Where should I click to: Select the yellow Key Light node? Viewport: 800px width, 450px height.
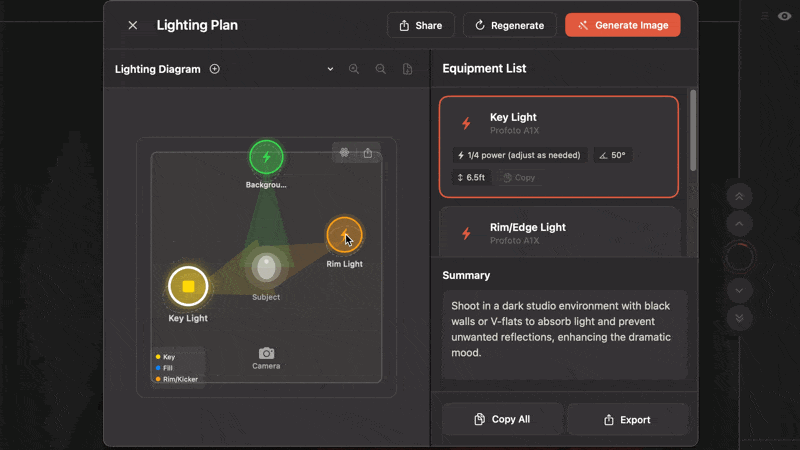188,287
